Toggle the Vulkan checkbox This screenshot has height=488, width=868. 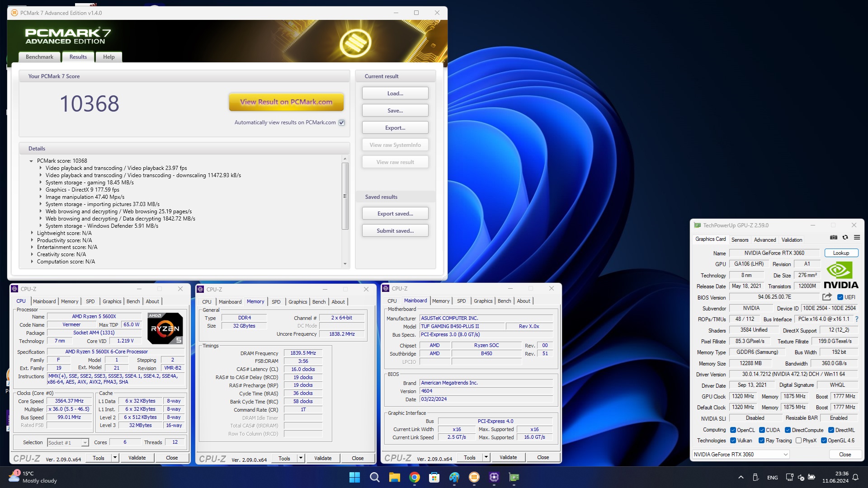[x=733, y=441]
